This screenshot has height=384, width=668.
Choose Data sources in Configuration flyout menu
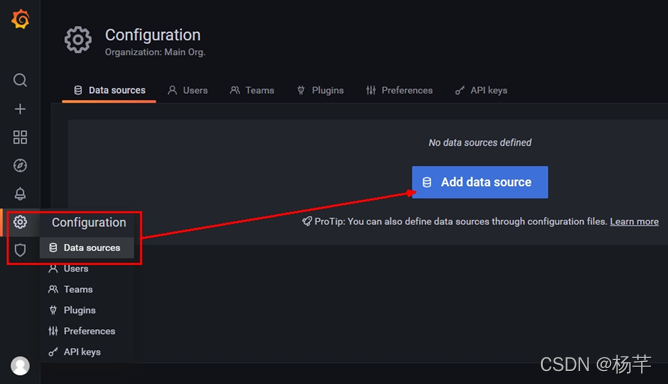pos(87,248)
